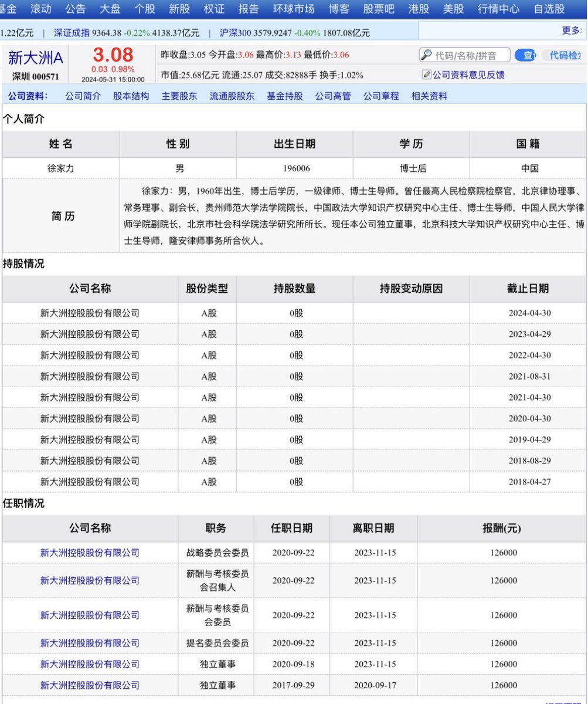Image resolution: width=588 pixels, height=704 pixels.
Task: Click nationality value 中国
Action: tap(530, 168)
